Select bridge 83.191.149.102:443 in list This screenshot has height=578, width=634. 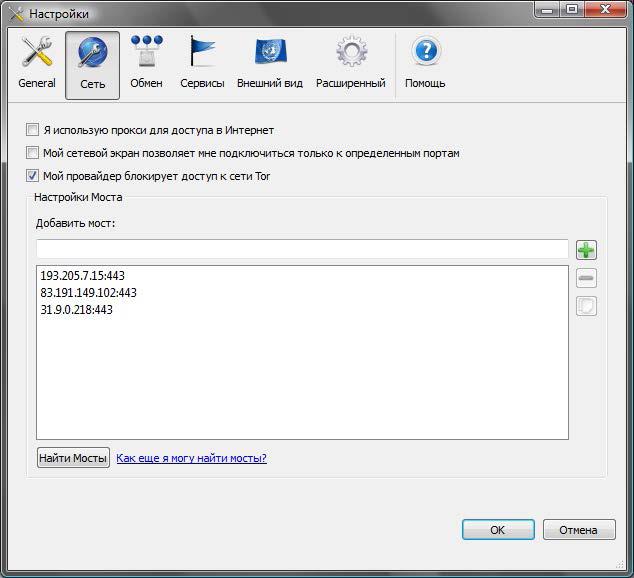coord(88,293)
